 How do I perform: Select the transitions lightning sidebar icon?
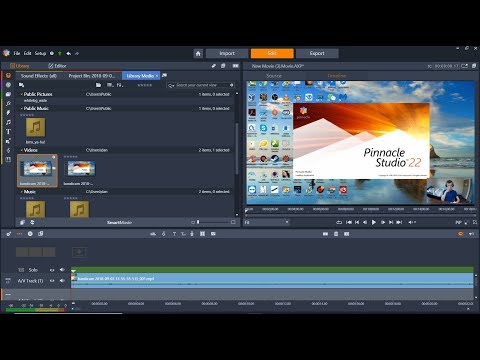8,113
